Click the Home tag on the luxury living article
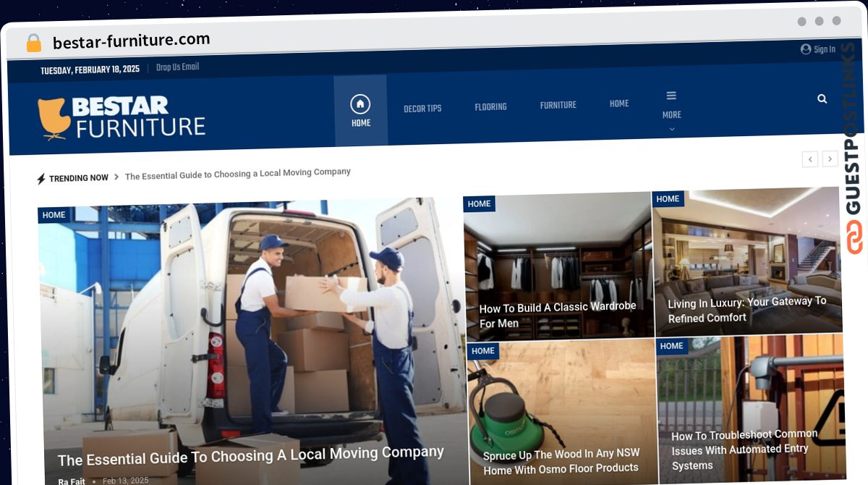The height and width of the screenshot is (485, 868). pos(668,199)
